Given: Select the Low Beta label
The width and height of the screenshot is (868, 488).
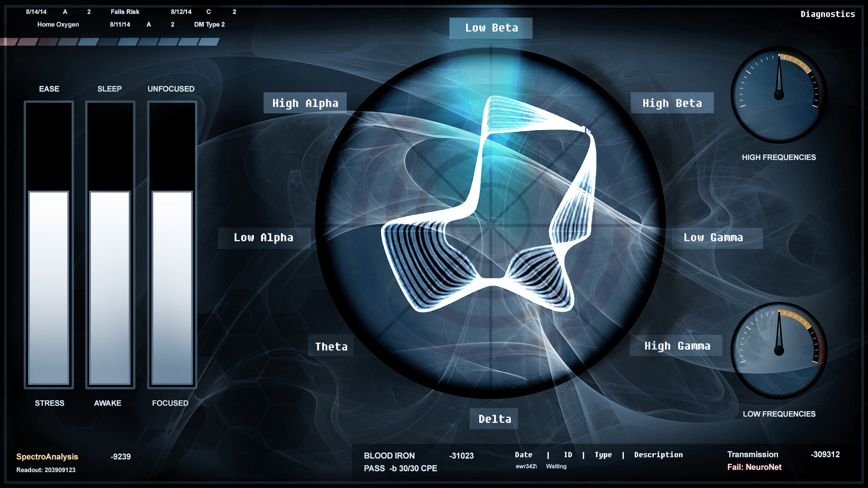Looking at the screenshot, I should point(491,28).
